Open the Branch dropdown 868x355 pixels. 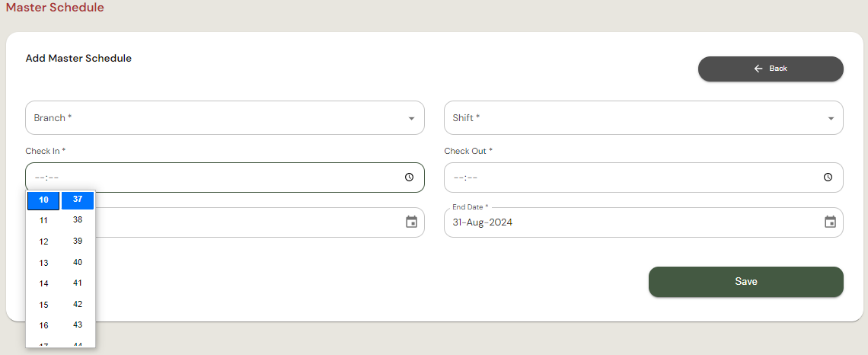point(225,118)
